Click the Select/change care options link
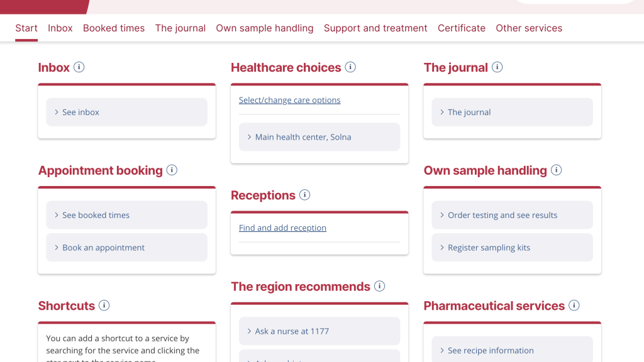The height and width of the screenshot is (362, 644). [x=289, y=100]
